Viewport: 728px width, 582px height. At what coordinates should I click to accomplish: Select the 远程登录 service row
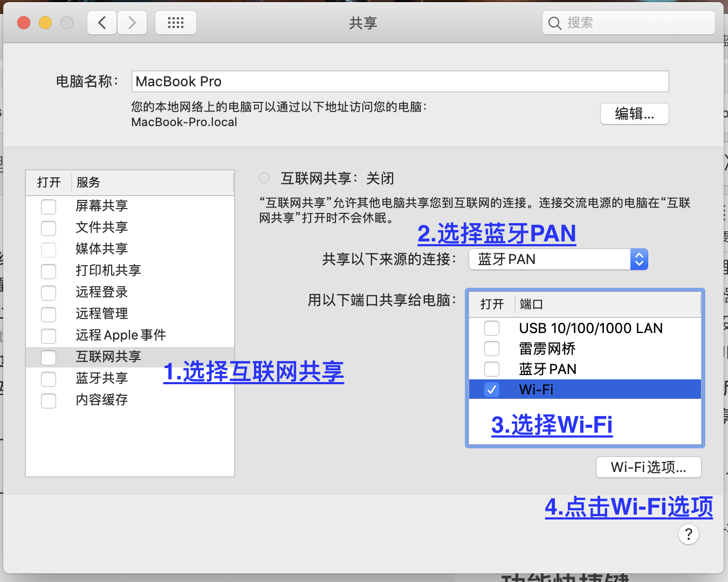(x=130, y=292)
